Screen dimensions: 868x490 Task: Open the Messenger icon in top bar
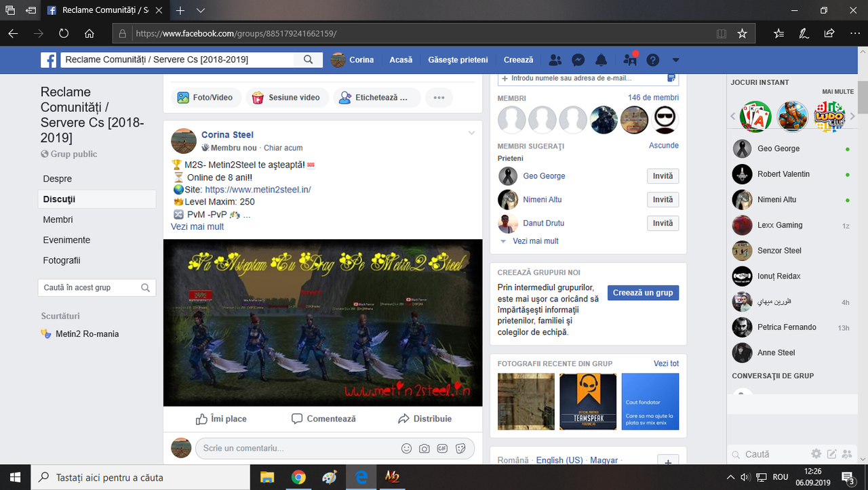(x=578, y=60)
